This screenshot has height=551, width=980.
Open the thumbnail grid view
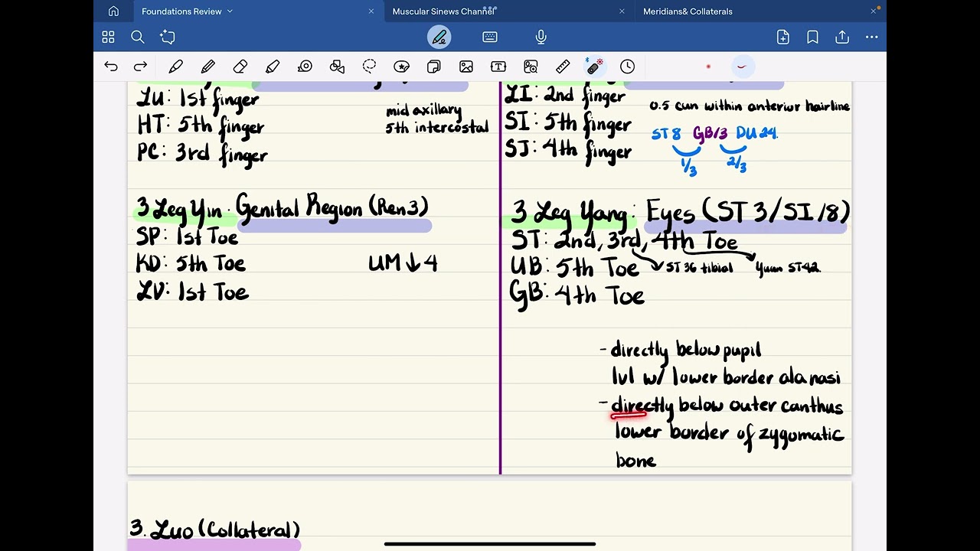coord(108,37)
